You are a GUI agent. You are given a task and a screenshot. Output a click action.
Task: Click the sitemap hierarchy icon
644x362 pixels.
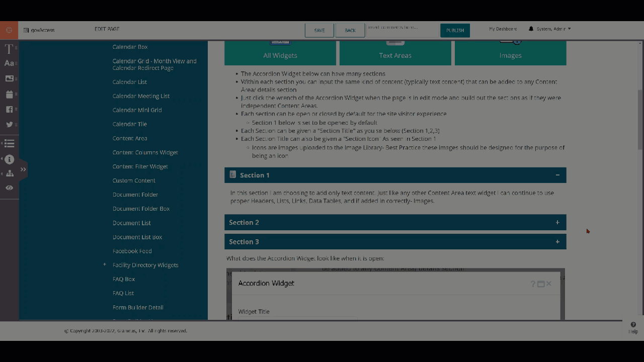point(9,173)
